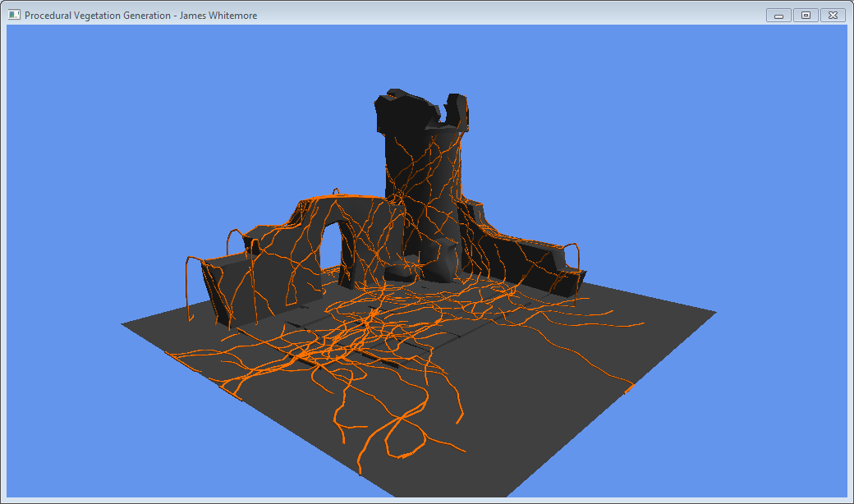
Task: Click the dark ruined tower model
Action: [423, 185]
